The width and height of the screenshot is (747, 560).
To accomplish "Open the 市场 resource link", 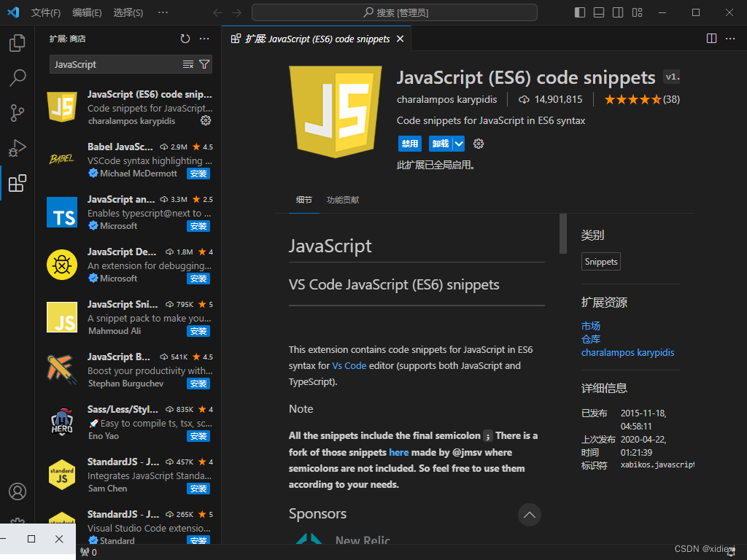I will [x=591, y=326].
